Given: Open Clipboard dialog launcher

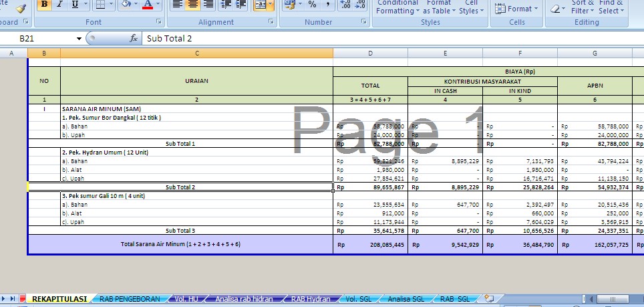Looking at the screenshot, I should (26, 21).
